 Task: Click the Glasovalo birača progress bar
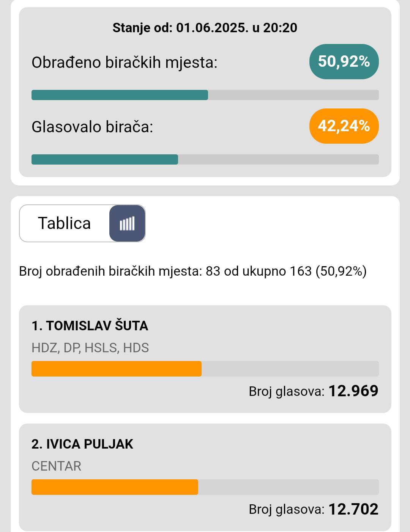coord(205,159)
